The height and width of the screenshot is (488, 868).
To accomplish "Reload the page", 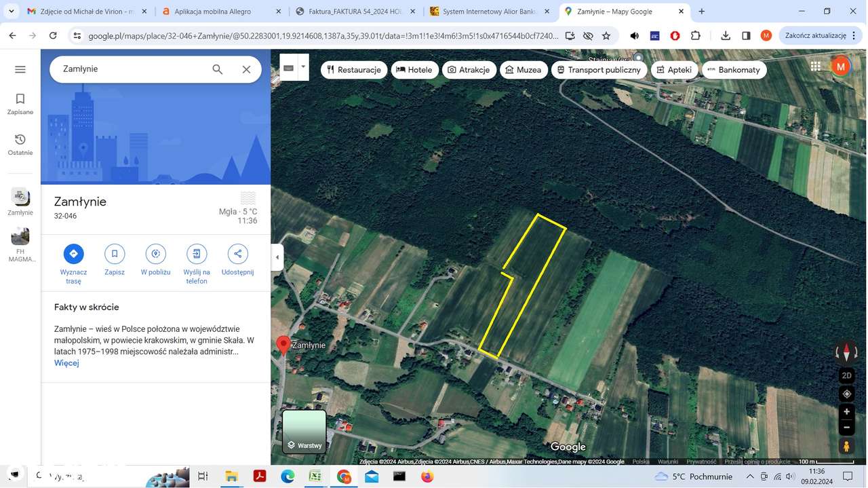I will click(x=53, y=35).
